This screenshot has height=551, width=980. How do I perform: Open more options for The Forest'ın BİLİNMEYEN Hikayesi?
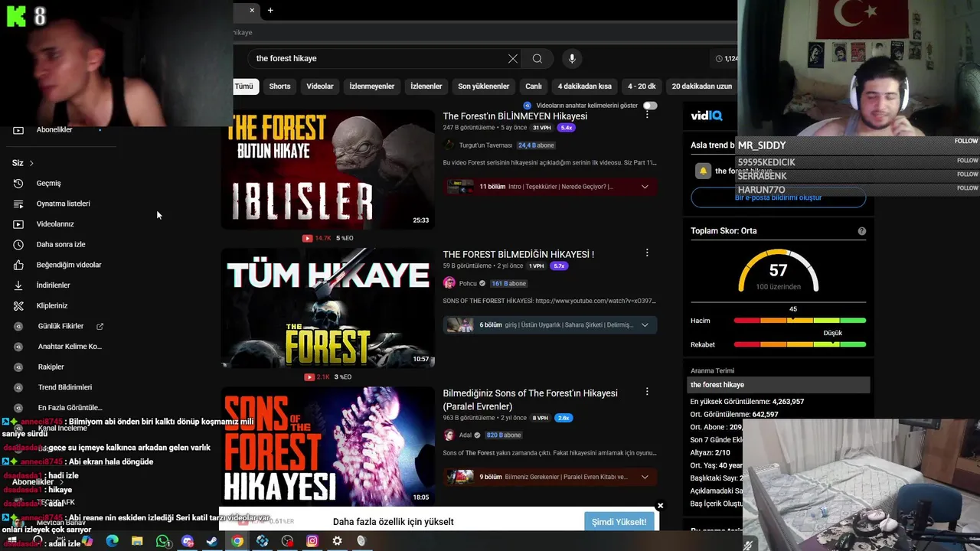tap(647, 115)
